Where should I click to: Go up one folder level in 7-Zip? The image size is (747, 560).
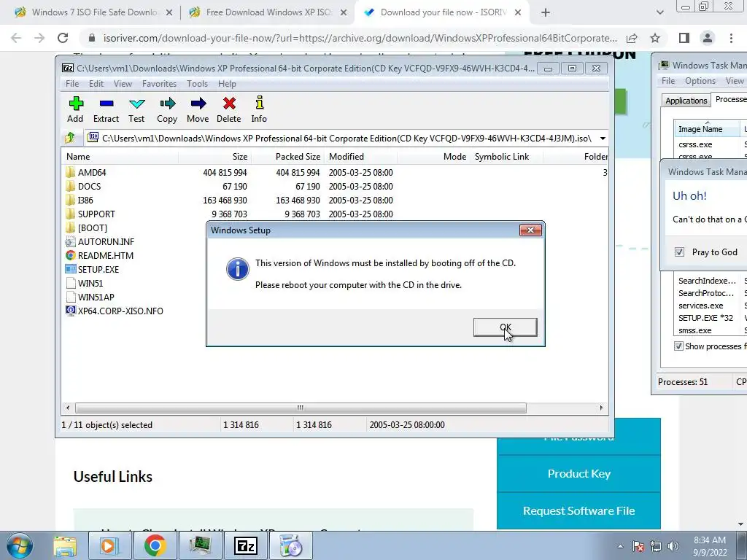click(x=70, y=138)
